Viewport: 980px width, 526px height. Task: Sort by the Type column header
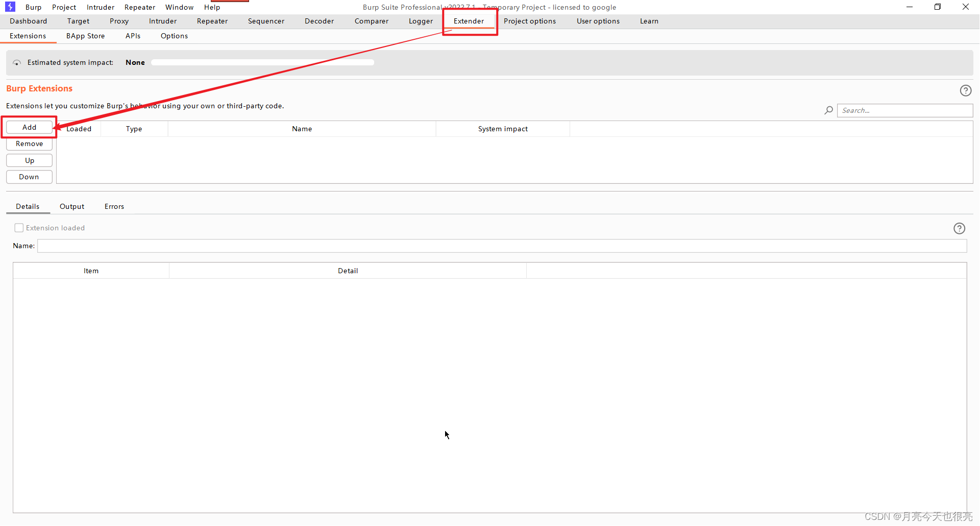[134, 129]
